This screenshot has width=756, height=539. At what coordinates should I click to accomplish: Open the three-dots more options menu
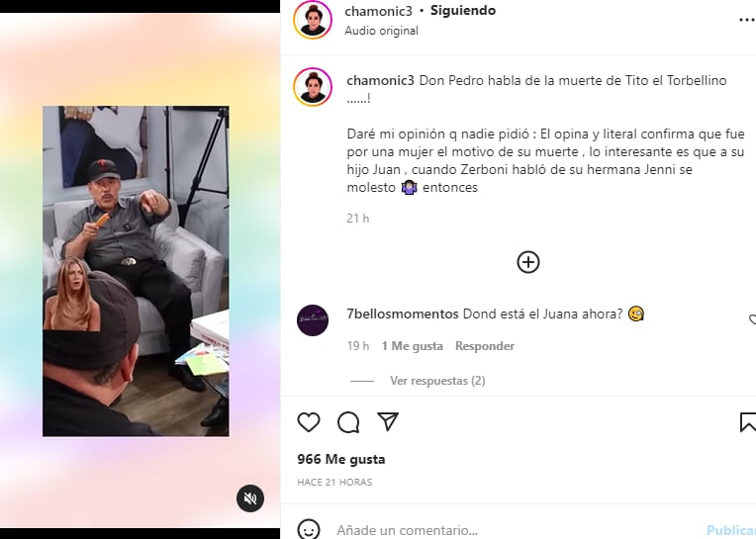coord(747,20)
